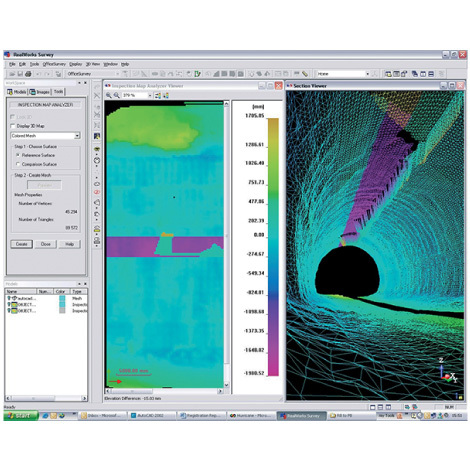470x470 pixels.
Task: Click the second window-layout icon right of the Home dropdown
Action: click(x=396, y=74)
